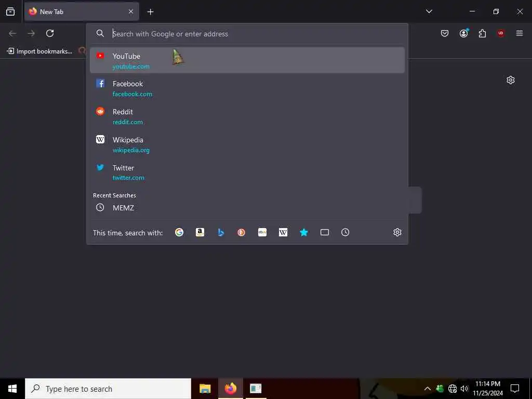Search this time with Bing icon
The image size is (532, 399).
pos(220,232)
